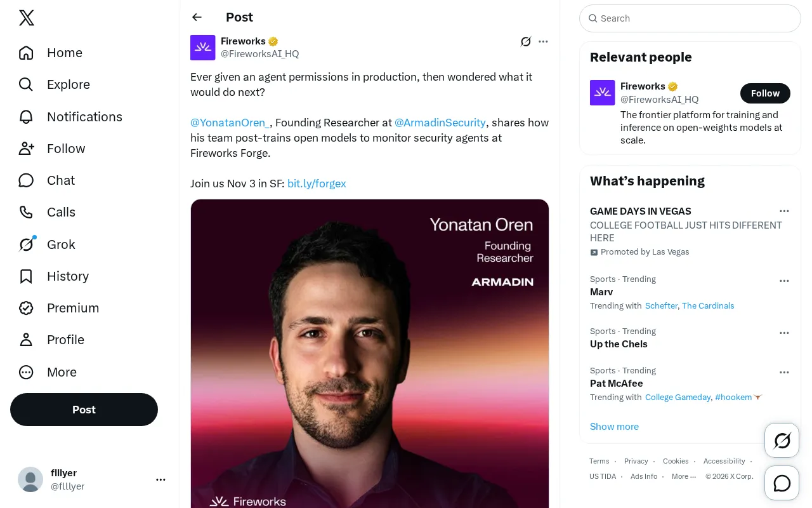Expand More footer links menu
Image resolution: width=812 pixels, height=508 pixels.
click(684, 476)
